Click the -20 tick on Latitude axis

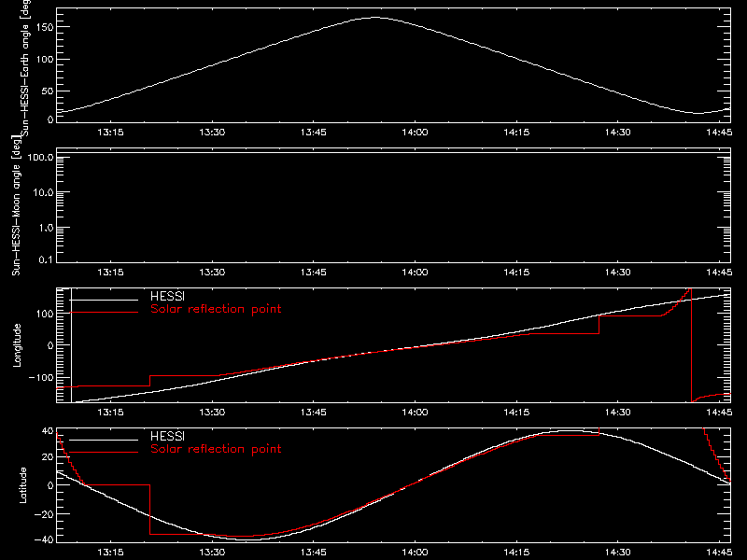point(44,514)
